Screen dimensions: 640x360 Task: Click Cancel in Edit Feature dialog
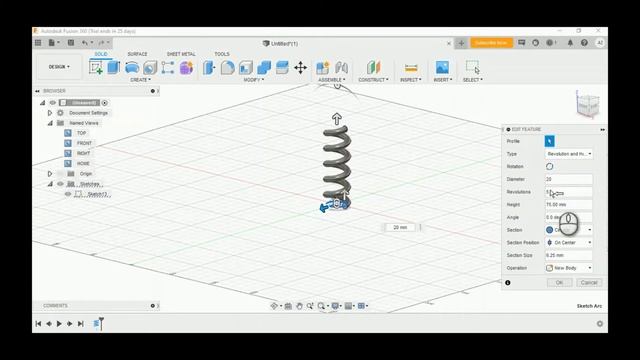point(589,282)
